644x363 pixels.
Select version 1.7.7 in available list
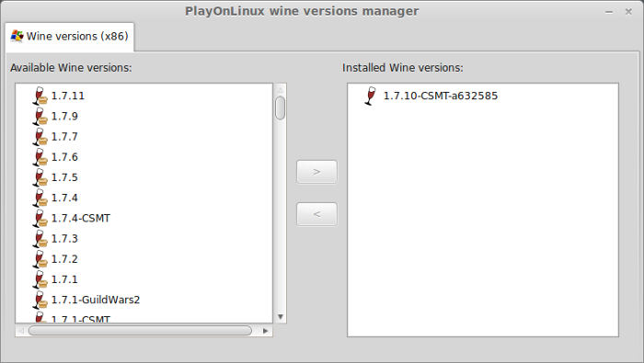[64, 137]
